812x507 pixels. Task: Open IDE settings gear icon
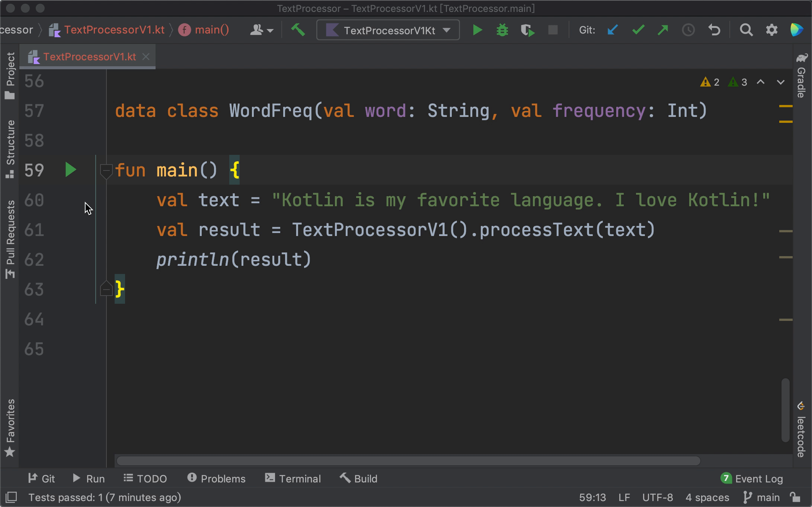(771, 30)
